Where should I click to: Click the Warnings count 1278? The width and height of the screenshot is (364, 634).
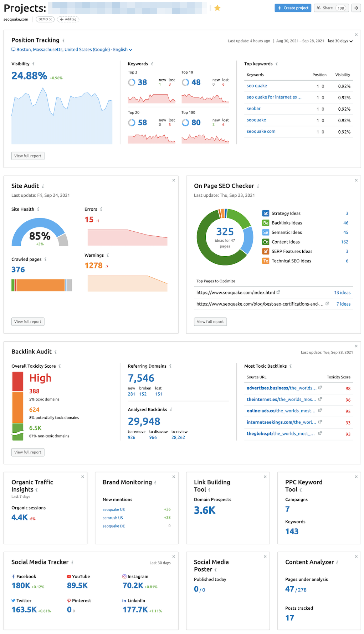coord(93,266)
